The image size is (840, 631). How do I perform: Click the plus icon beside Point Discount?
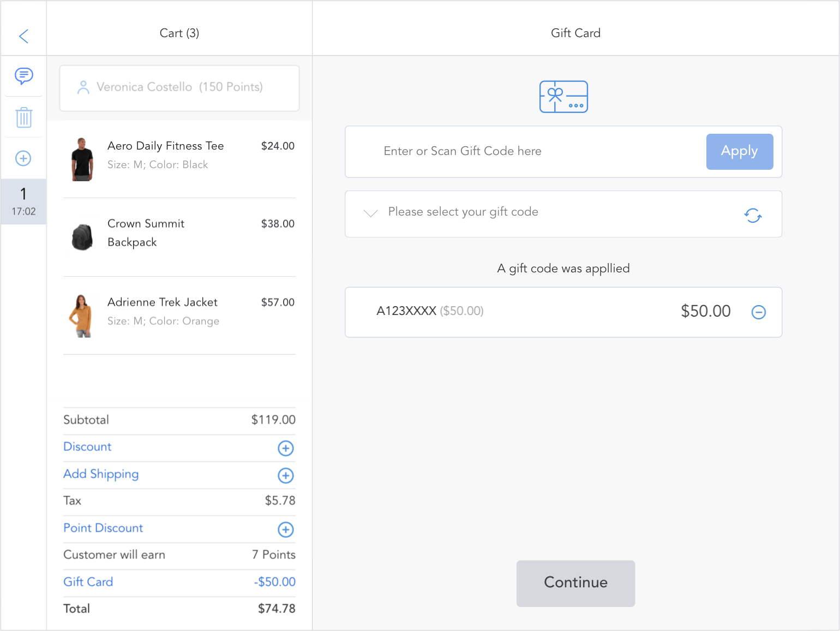point(286,529)
